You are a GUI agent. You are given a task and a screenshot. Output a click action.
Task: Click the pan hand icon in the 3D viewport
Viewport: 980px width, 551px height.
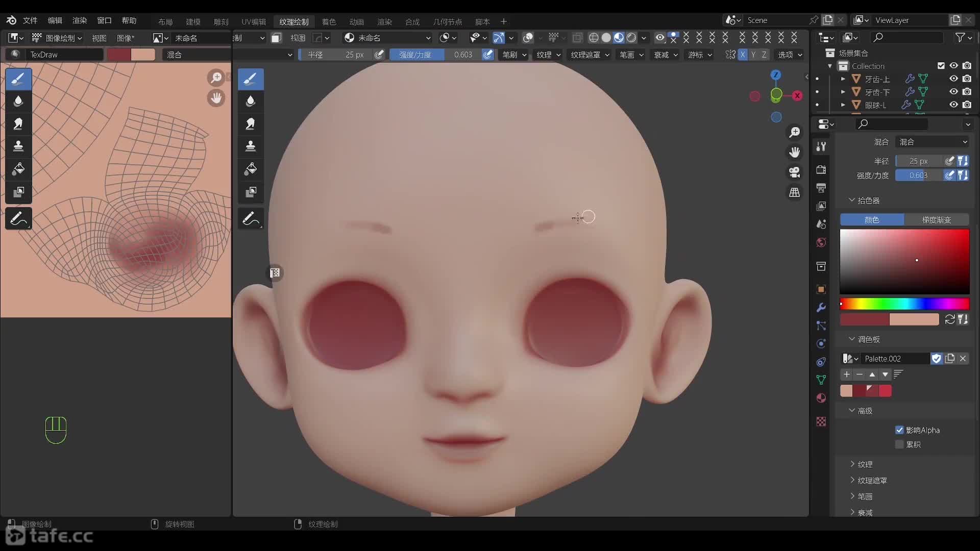click(795, 152)
